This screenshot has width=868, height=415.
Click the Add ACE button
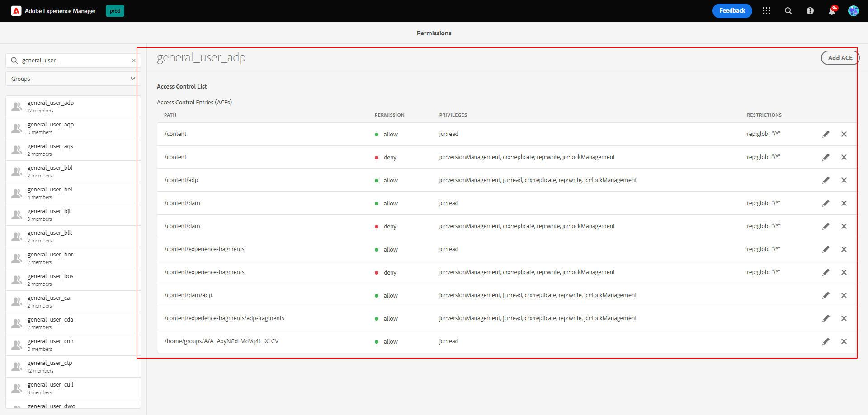pos(840,57)
